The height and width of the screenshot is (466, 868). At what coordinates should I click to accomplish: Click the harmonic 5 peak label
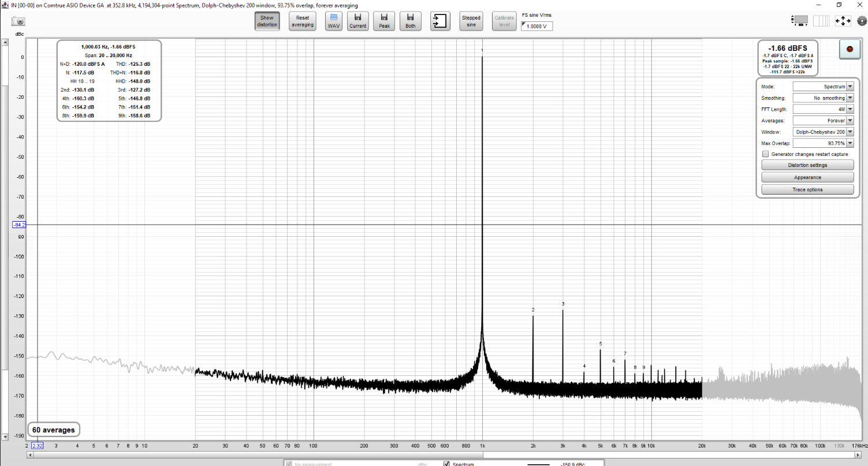click(601, 344)
